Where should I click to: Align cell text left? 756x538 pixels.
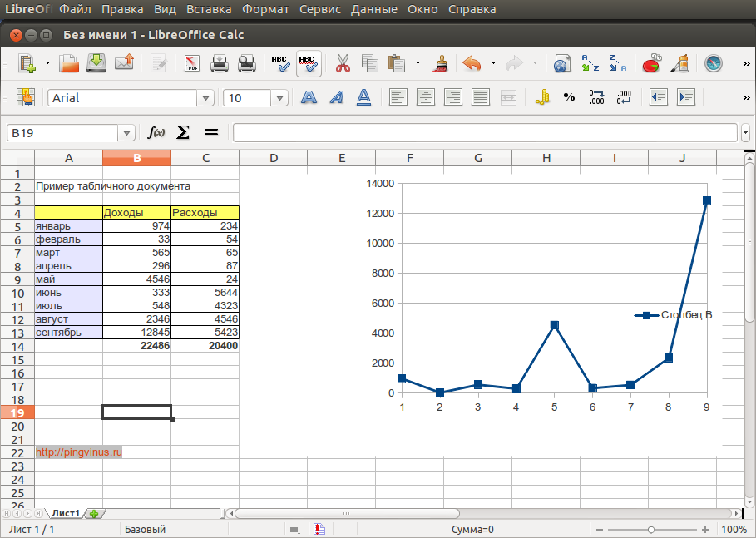click(398, 98)
